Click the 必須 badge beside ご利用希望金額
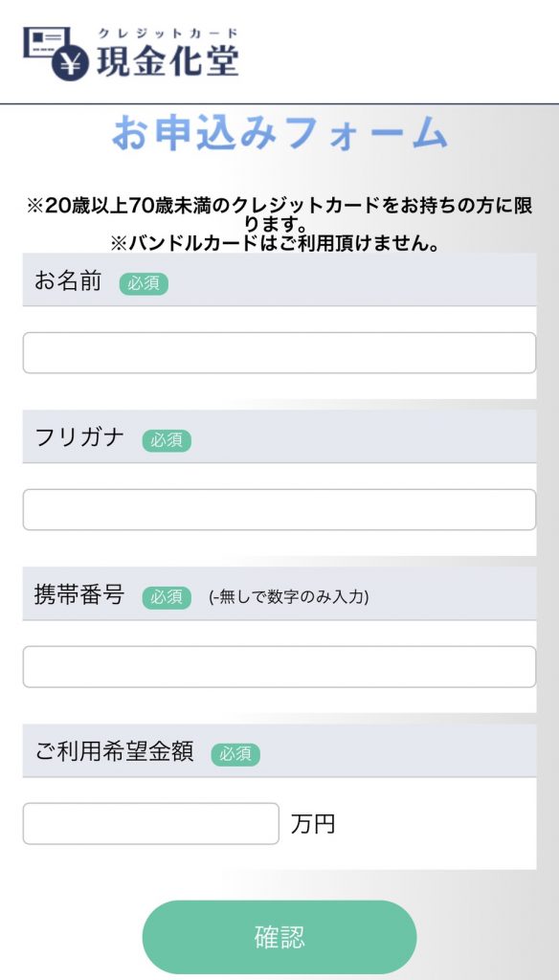Viewport: 559px width, 980px height. [235, 754]
